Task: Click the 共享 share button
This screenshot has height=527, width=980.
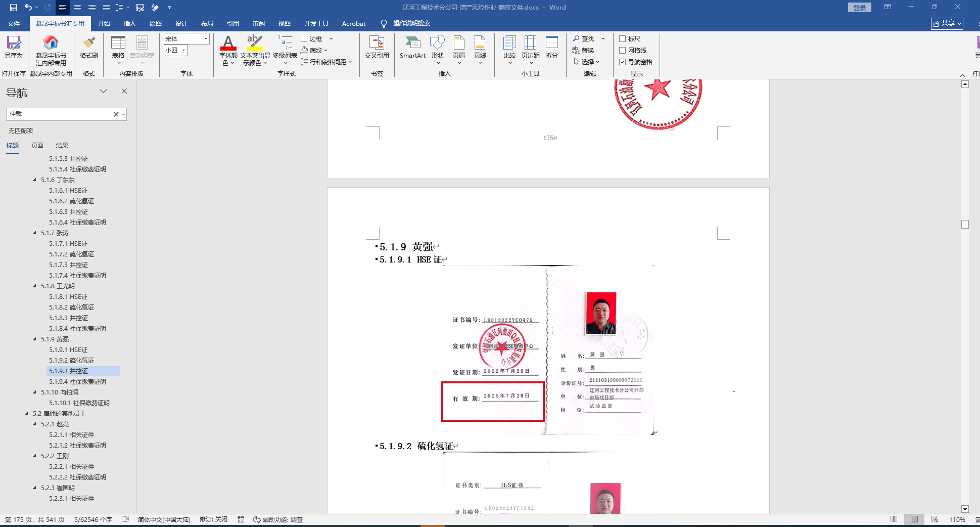Action: (x=947, y=23)
